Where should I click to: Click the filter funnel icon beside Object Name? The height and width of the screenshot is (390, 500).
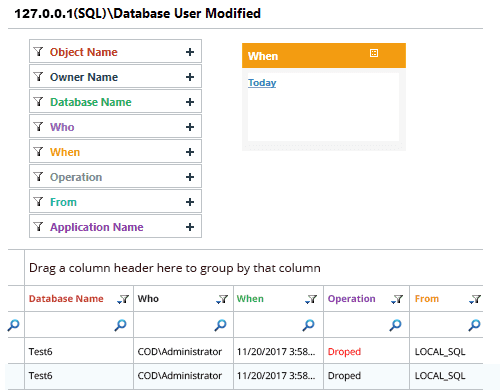(38, 52)
